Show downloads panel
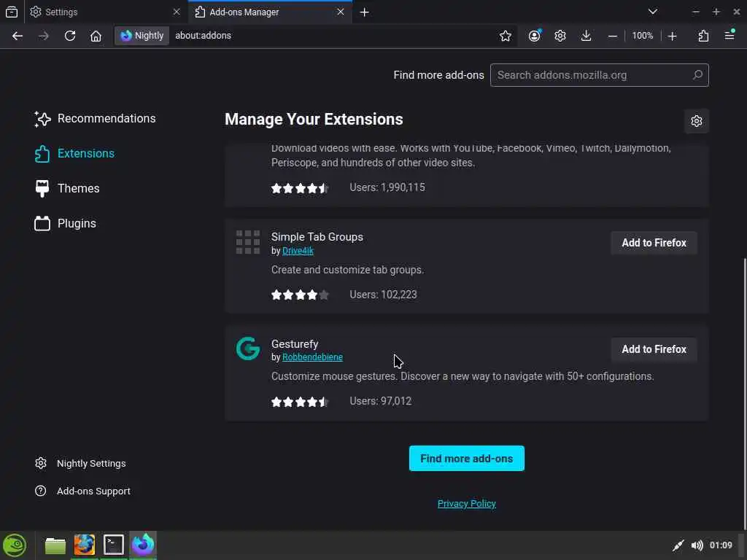 (x=587, y=36)
